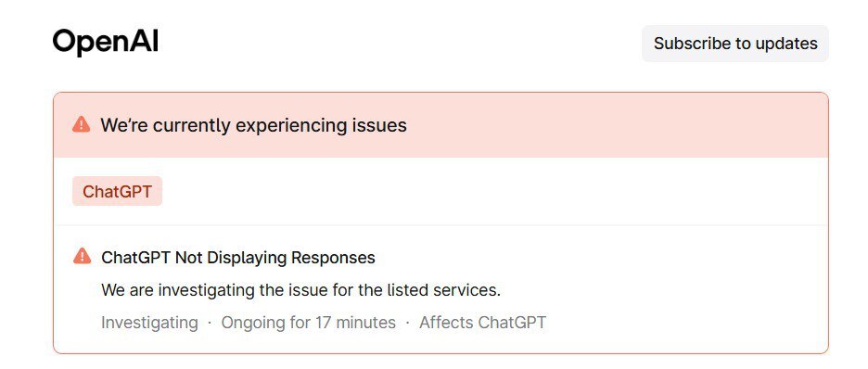Click the Investigating status label

(x=149, y=323)
